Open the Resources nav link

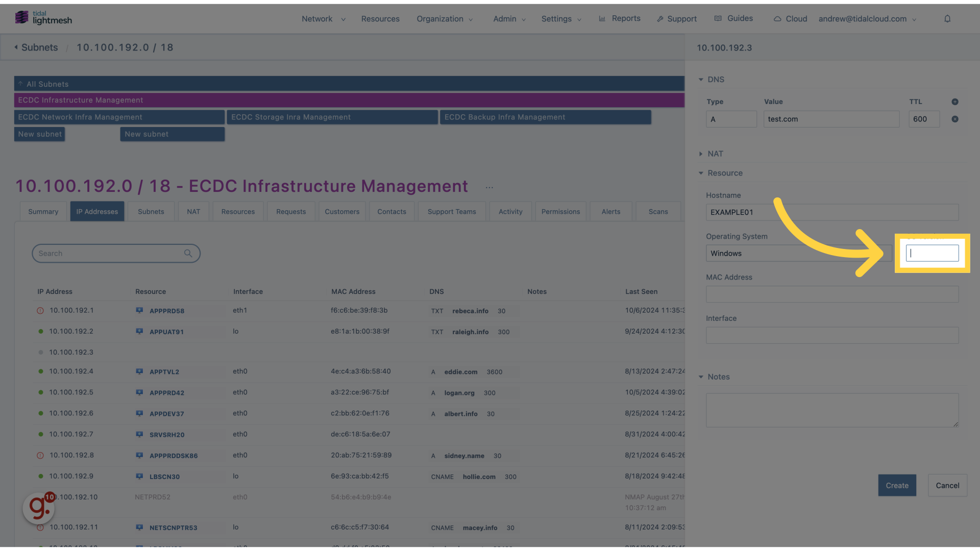pos(380,19)
